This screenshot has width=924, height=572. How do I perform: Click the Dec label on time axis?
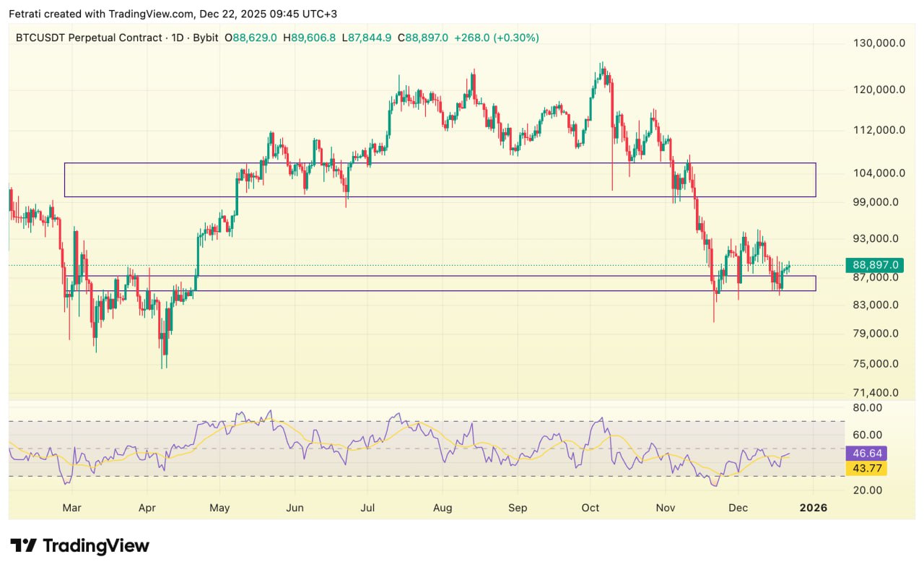738,508
